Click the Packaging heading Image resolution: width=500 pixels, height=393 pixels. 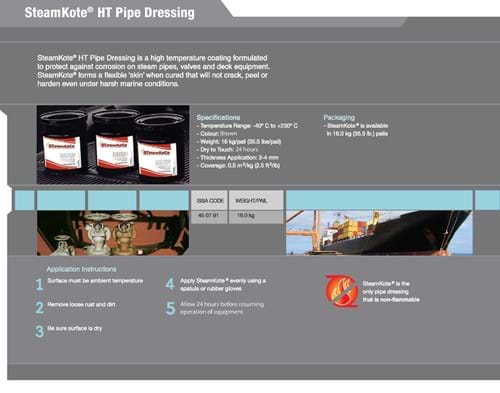(x=339, y=117)
